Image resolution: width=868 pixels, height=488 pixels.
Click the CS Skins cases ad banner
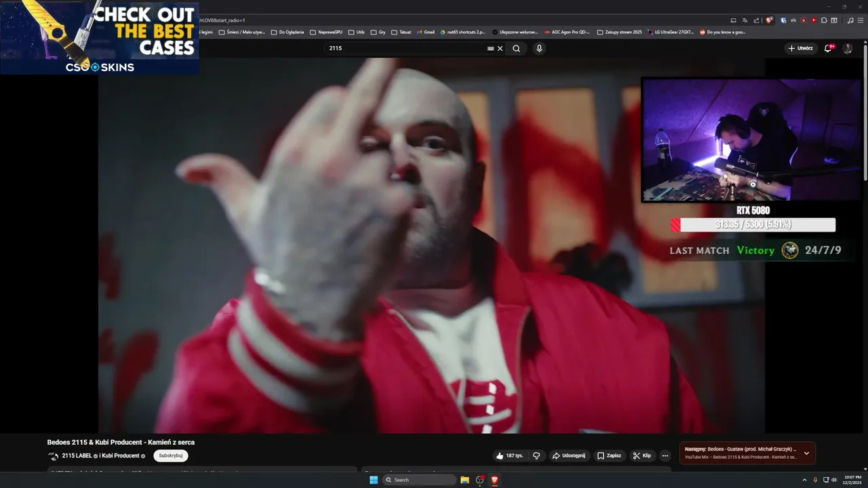pos(100,37)
